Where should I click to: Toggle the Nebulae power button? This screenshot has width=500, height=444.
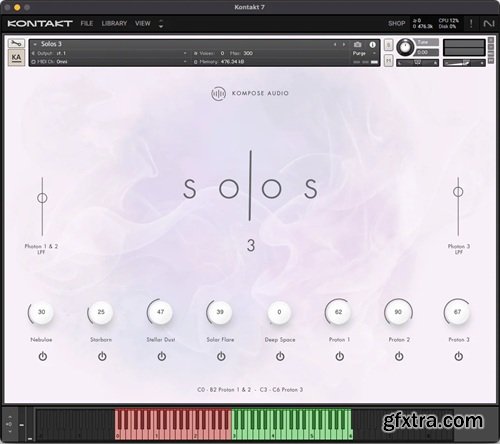pos(43,356)
